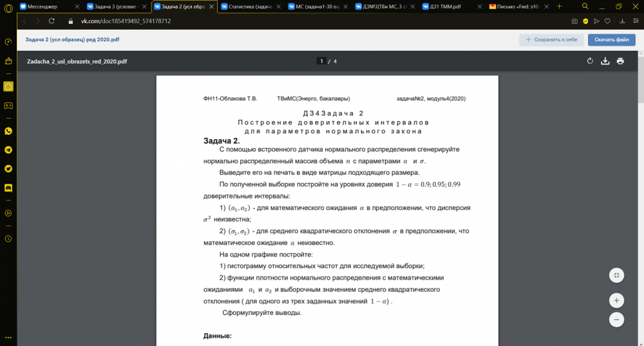Click the Zadacha_2_usl_obrazets_red_2020.pdf filename
The height and width of the screenshot is (346, 644).
(77, 62)
